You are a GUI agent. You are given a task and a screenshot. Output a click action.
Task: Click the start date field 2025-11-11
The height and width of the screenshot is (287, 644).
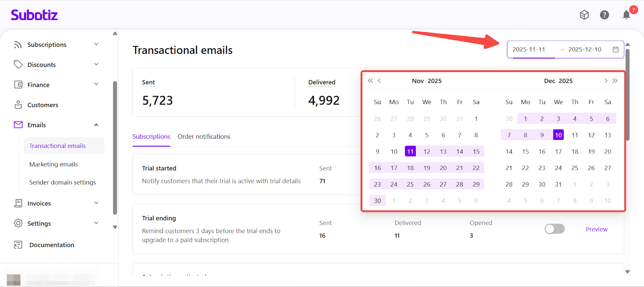(x=528, y=49)
